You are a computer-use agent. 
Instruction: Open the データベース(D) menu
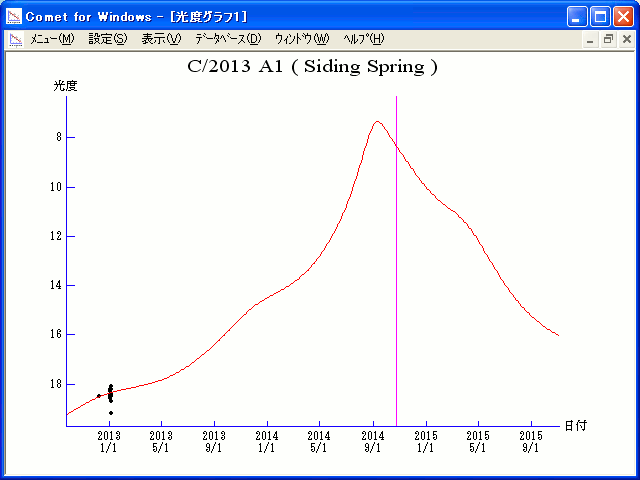click(228, 39)
